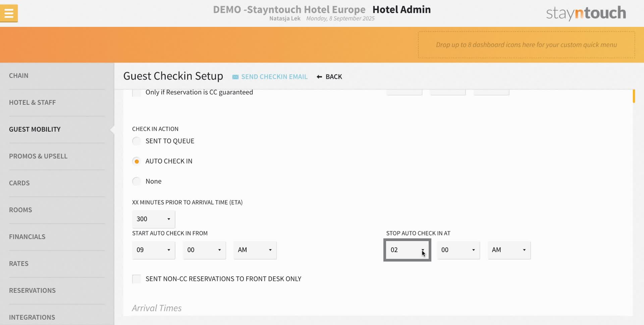The height and width of the screenshot is (325, 644).
Task: Open the 300 minutes prior ETA dropdown
Action: (x=153, y=219)
